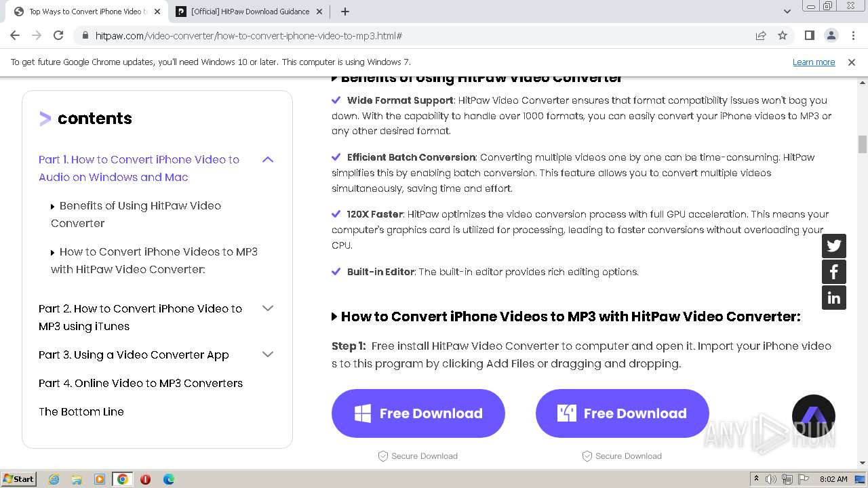Viewport: 868px width, 488px height.
Task: Jump to Part 4 Online Video to MP3 Converters
Action: tap(140, 383)
